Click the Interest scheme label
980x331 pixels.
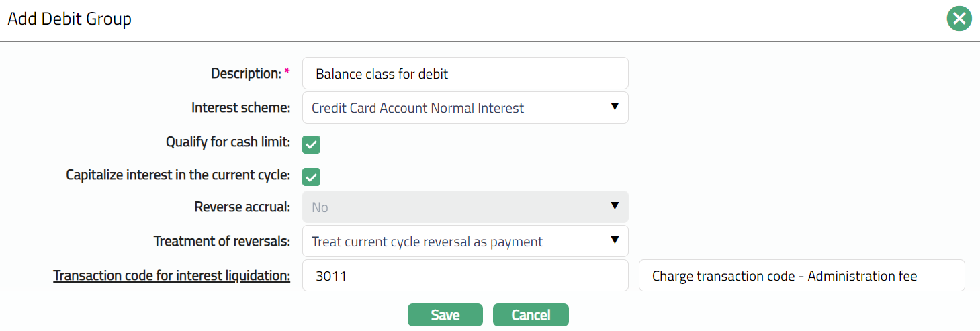click(240, 107)
